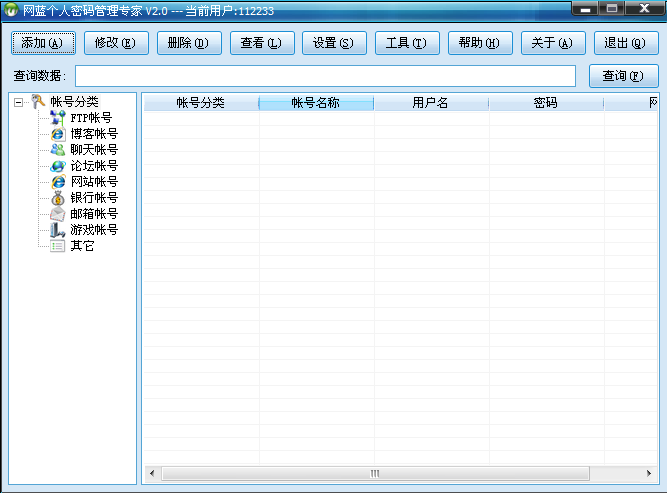Click the 添加(A) button
The image size is (667, 493).
[43, 43]
